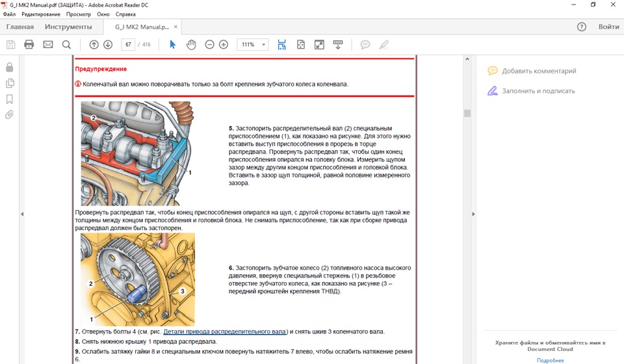The image size is (624, 364).
Task: Open the Окно menu
Action: (x=103, y=14)
